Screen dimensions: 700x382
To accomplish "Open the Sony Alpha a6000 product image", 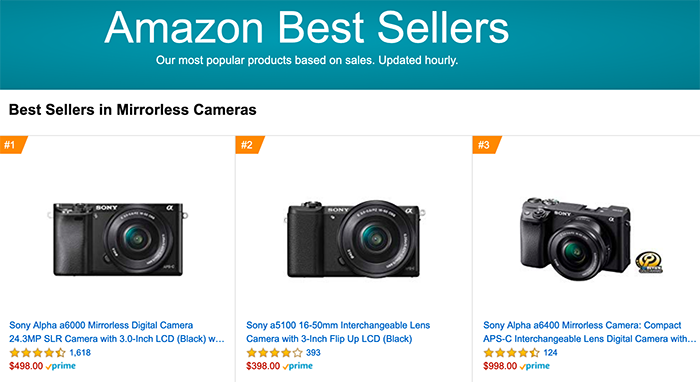I will 118,239.
